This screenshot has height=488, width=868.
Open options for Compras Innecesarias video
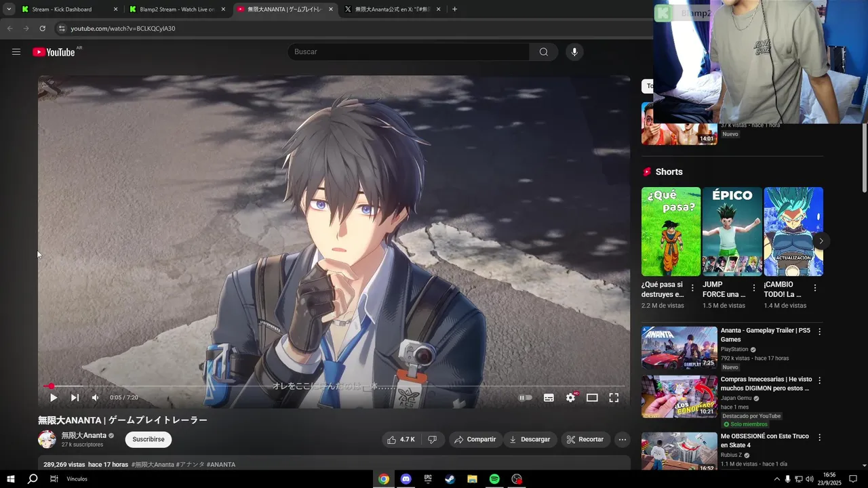(819, 381)
